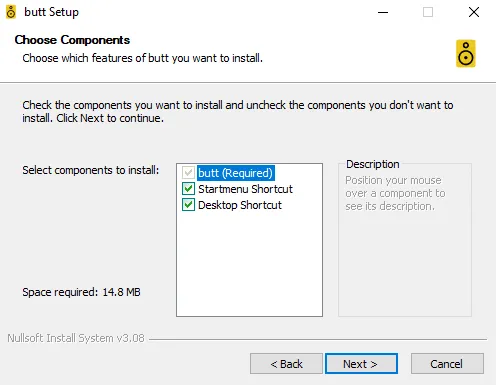The image size is (496, 385).
Task: Click the disabled maximize button
Action: tap(428, 12)
